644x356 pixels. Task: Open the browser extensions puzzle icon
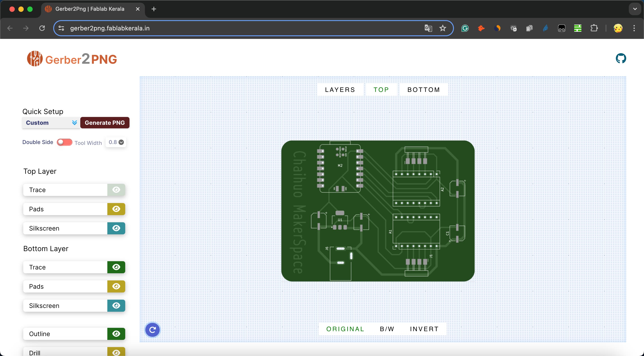pyautogui.click(x=594, y=28)
